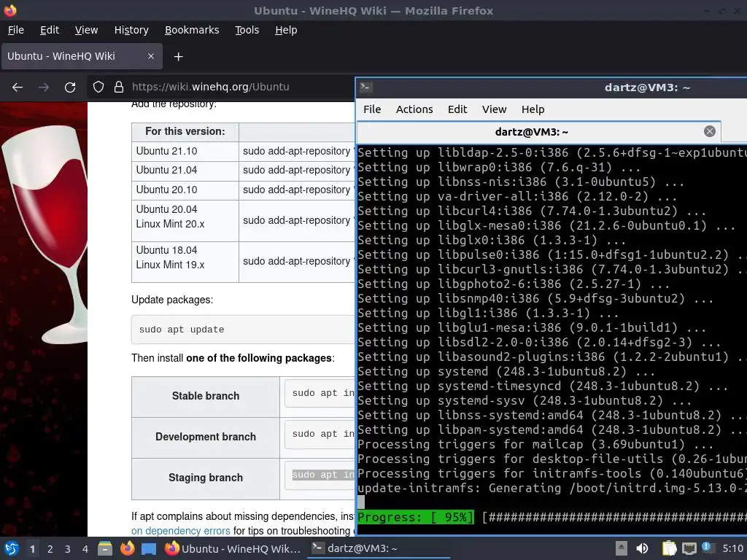Click the WineHQ wine glass logo image
747x560 pixels.
46,233
